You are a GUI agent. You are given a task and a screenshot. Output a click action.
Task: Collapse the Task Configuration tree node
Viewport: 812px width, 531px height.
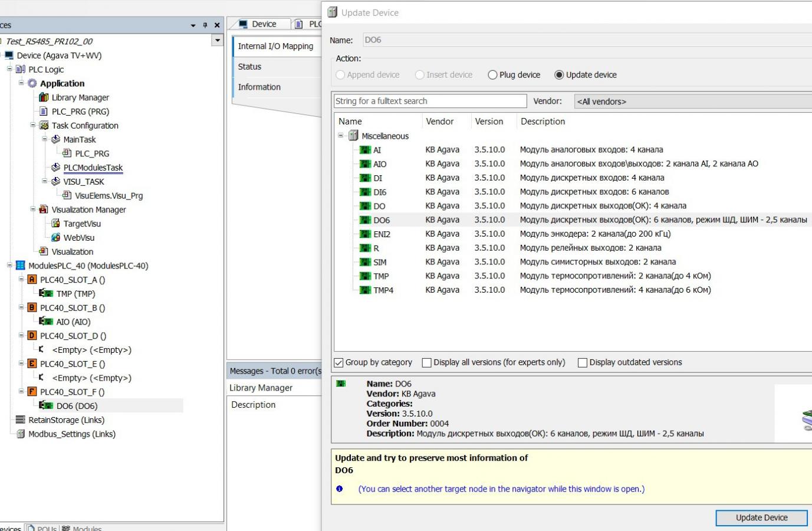pos(33,126)
